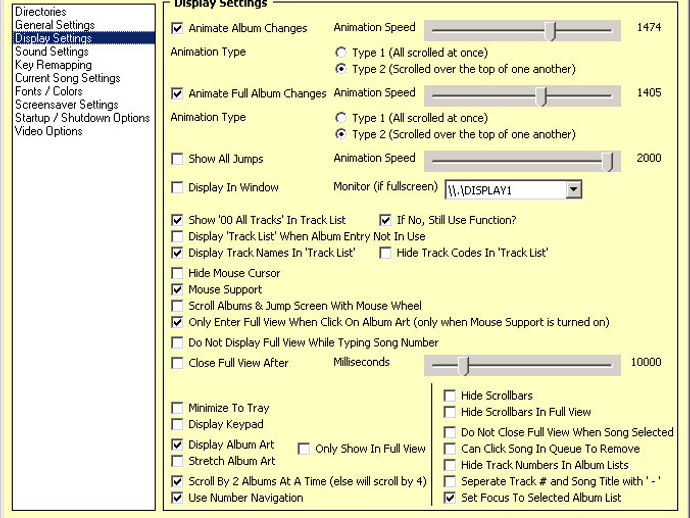This screenshot has height=518, width=690.
Task: Click the 1405 animation speed value
Action: (649, 92)
